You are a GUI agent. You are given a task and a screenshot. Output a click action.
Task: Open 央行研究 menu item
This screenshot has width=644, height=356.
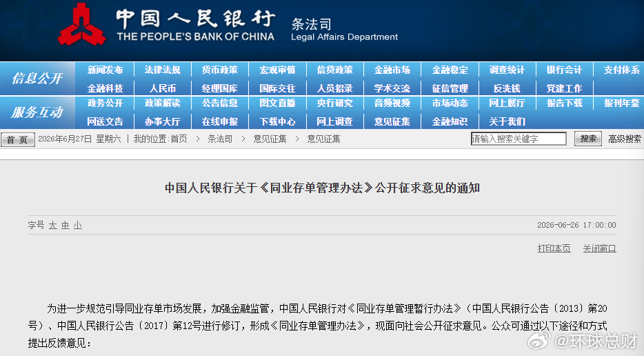(334, 103)
